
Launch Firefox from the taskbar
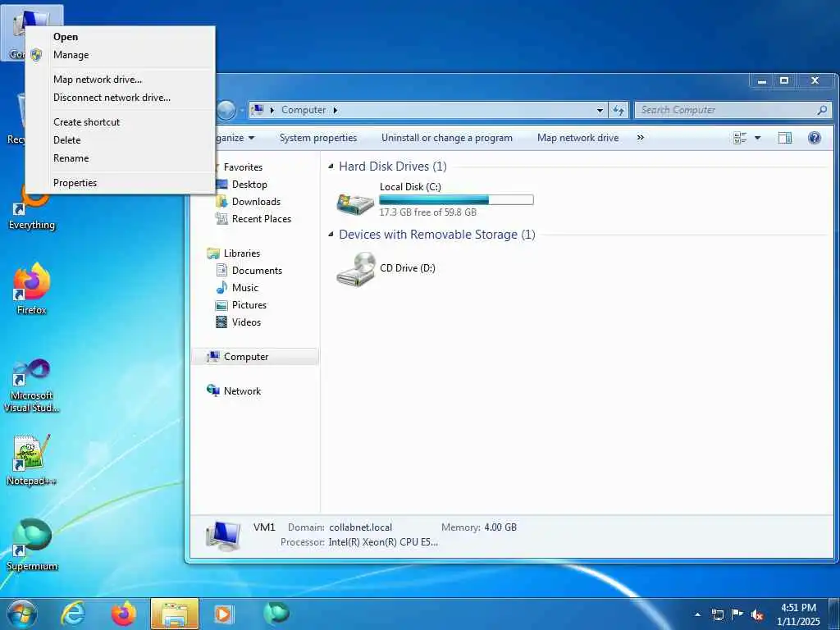point(123,614)
